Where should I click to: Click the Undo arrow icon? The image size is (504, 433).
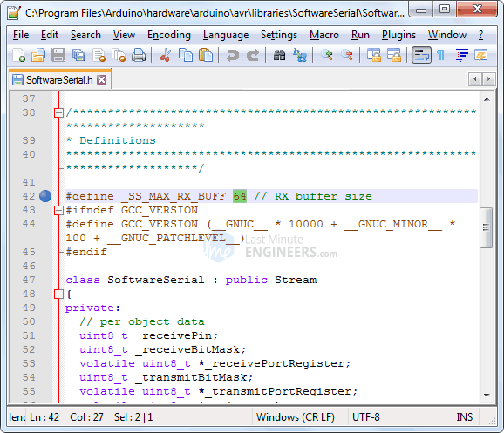(x=233, y=55)
